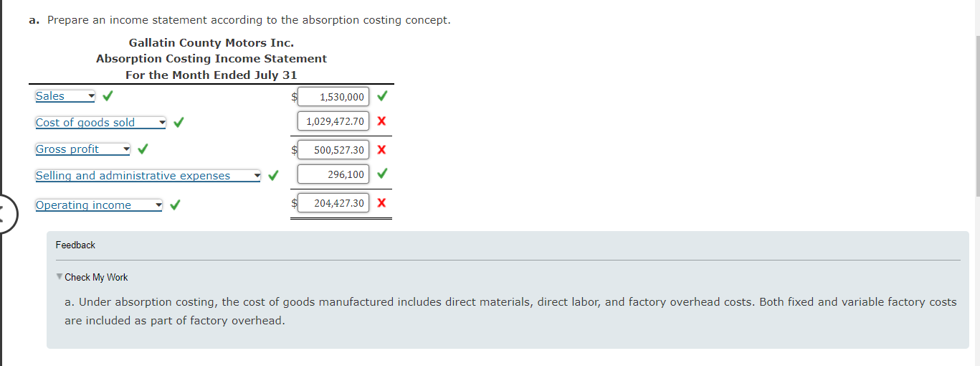This screenshot has width=980, height=366.
Task: Click the green checkmark next to 296,100
Action: coord(382,174)
